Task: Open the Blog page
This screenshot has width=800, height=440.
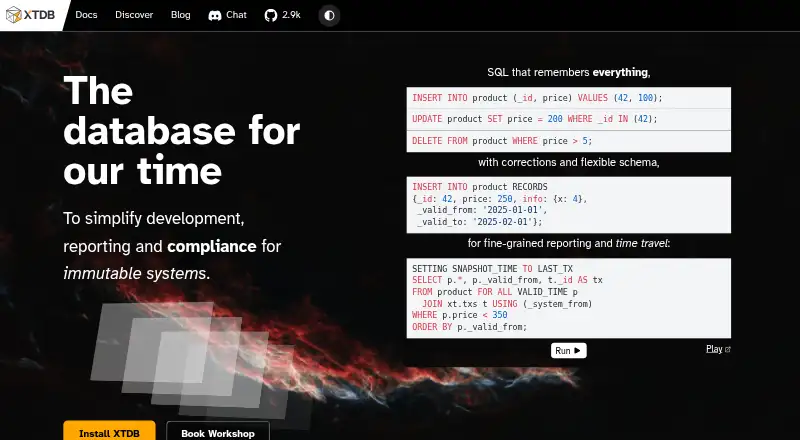Action: point(181,15)
